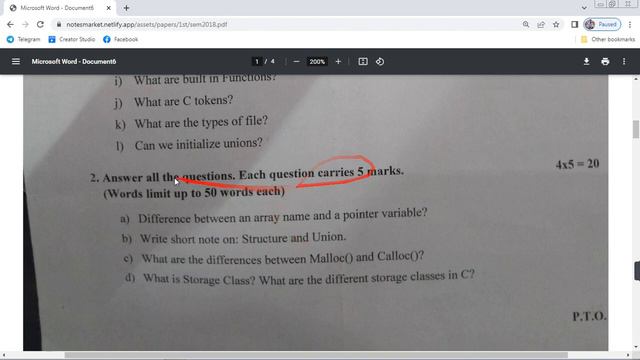Click '(Words limit up to 50 words each)' text
The width and height of the screenshot is (640, 360).
[x=194, y=192]
